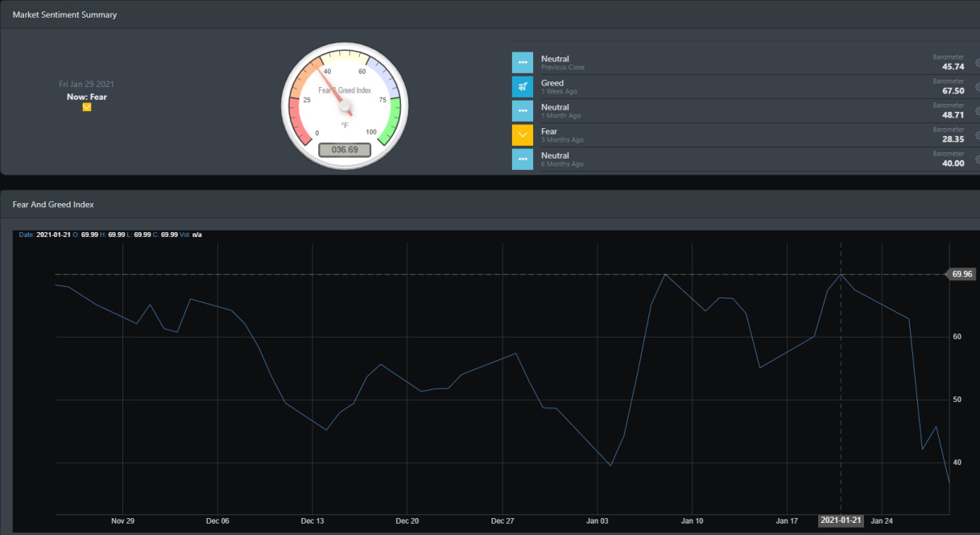Click the Barometer value 67.50
980x535 pixels.
click(x=953, y=91)
